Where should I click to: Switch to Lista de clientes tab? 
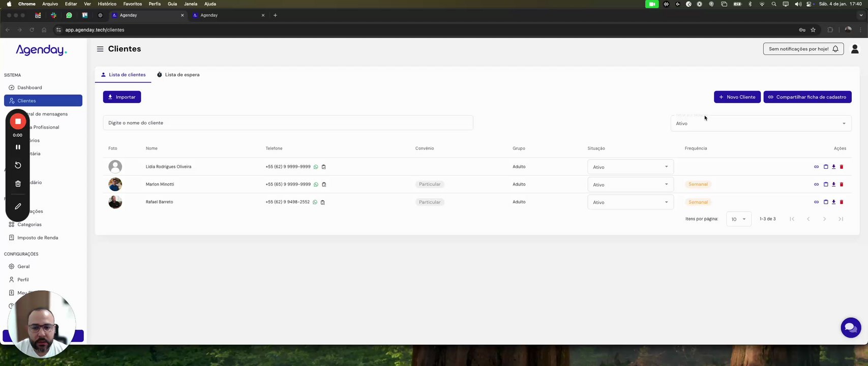click(x=123, y=75)
